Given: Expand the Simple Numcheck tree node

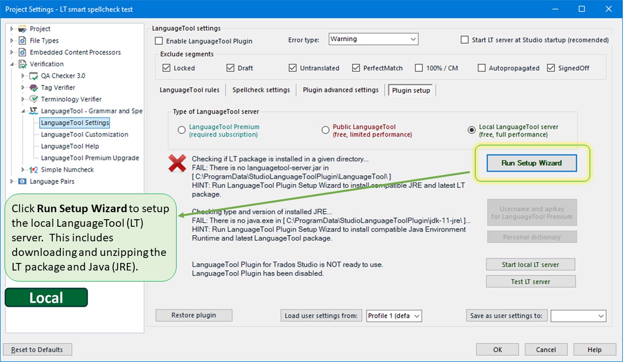Looking at the screenshot, I should pos(23,170).
